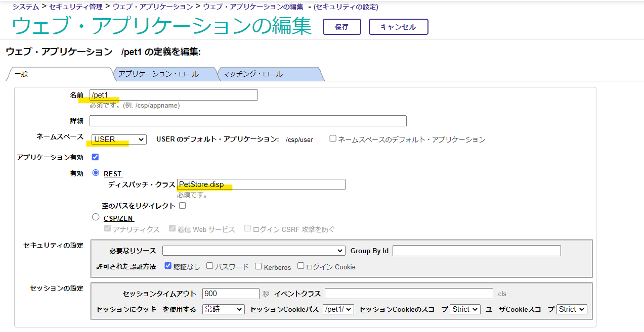Switch to the アプリケーション・ロール tab
The width and height of the screenshot is (644, 332).
pyautogui.click(x=162, y=74)
